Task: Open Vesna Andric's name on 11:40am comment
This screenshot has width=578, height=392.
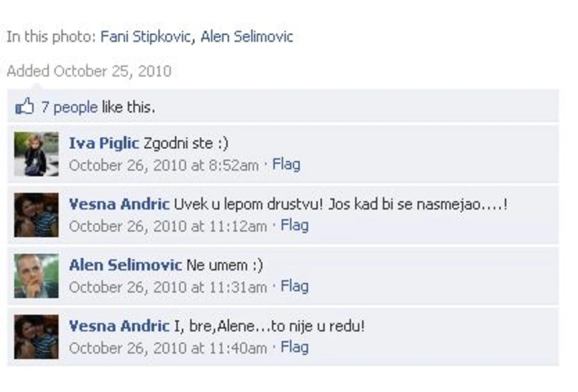Action: (x=119, y=326)
